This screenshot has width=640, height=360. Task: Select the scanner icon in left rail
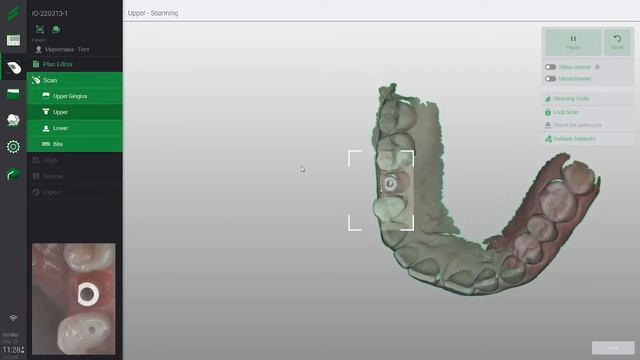click(13, 67)
